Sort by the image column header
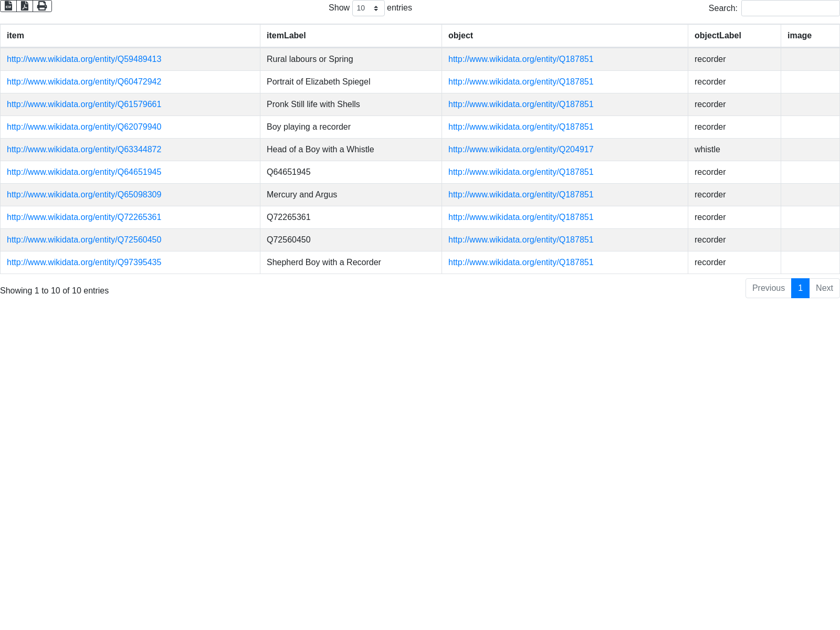Viewport: 840px width, 630px height. tap(799, 36)
